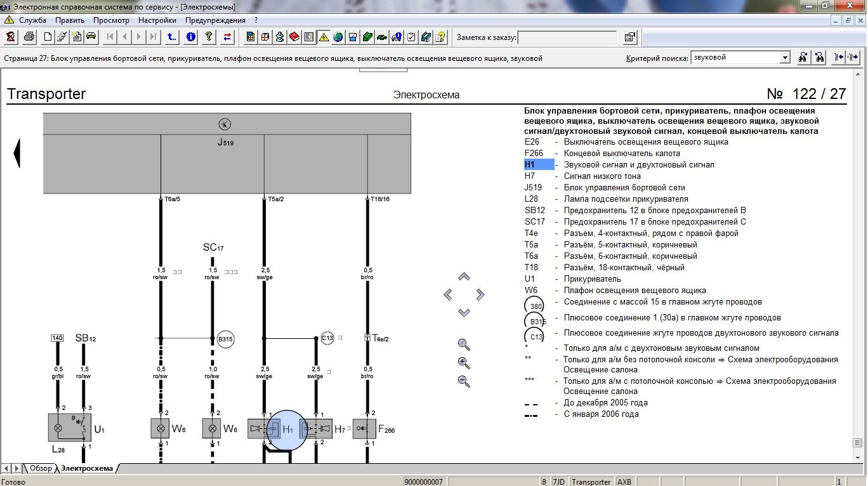Click the search criterion text field
The image size is (868, 486).
735,57
